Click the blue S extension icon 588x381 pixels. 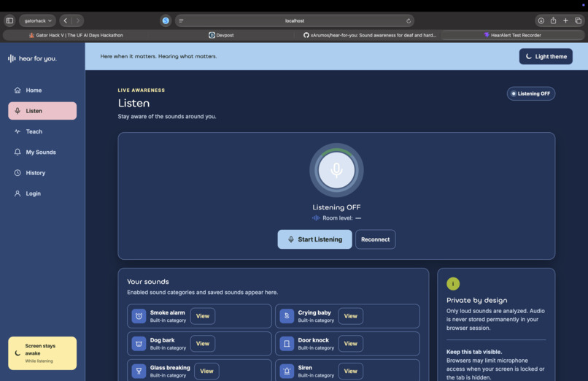tap(166, 20)
